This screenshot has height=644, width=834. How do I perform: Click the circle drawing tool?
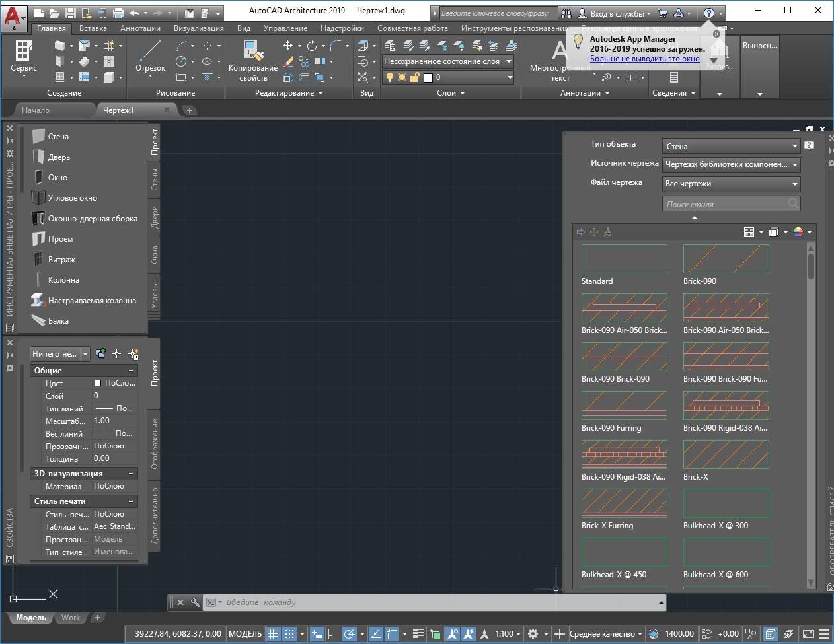(181, 61)
